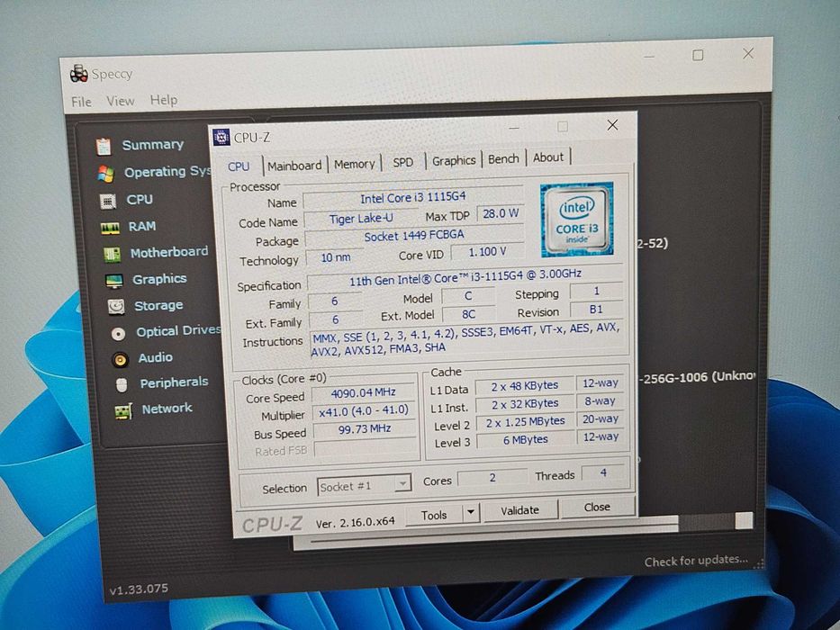Click the Audio speaker icon in Speccy
This screenshot has height=630, width=840.
[x=120, y=359]
